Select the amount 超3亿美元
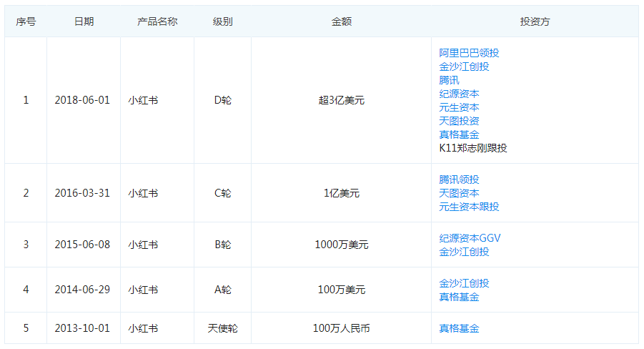The width and height of the screenshot is (644, 349). click(x=342, y=100)
